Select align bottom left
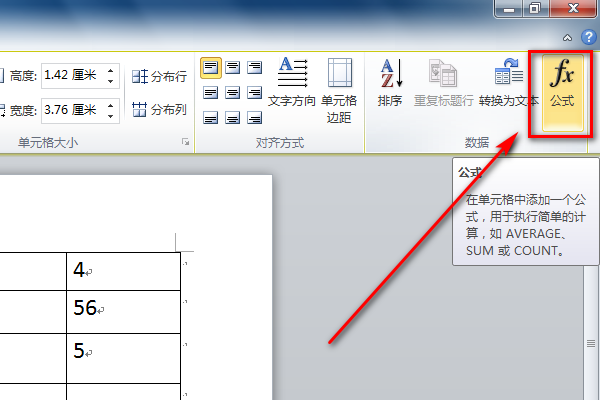 [x=210, y=118]
